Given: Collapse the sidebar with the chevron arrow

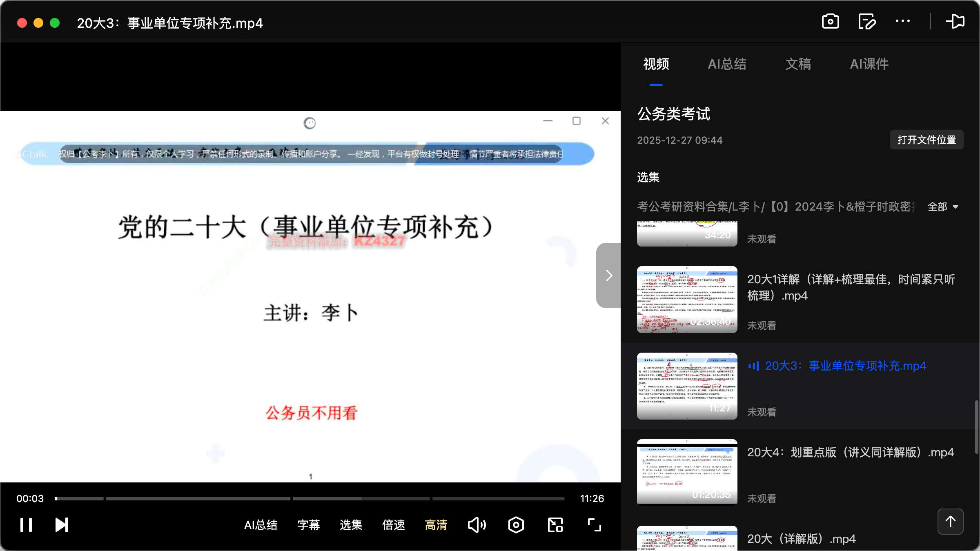Looking at the screenshot, I should (608, 275).
